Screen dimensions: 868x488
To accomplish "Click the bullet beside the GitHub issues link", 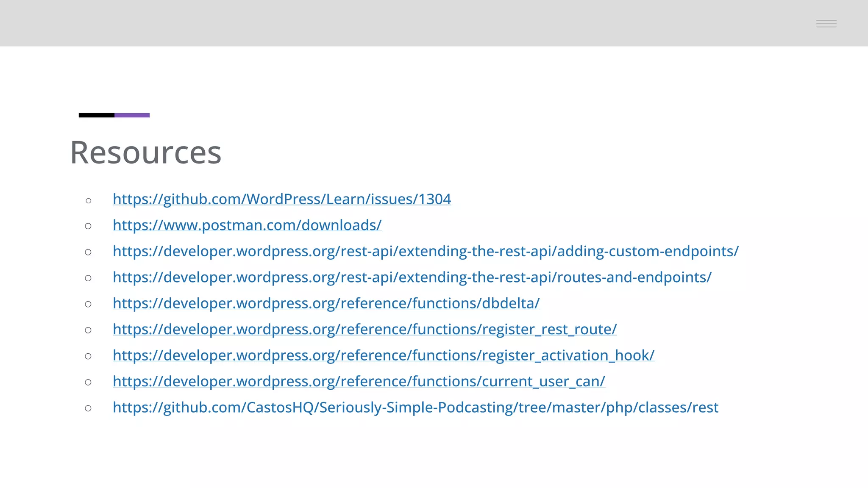I will (x=88, y=200).
